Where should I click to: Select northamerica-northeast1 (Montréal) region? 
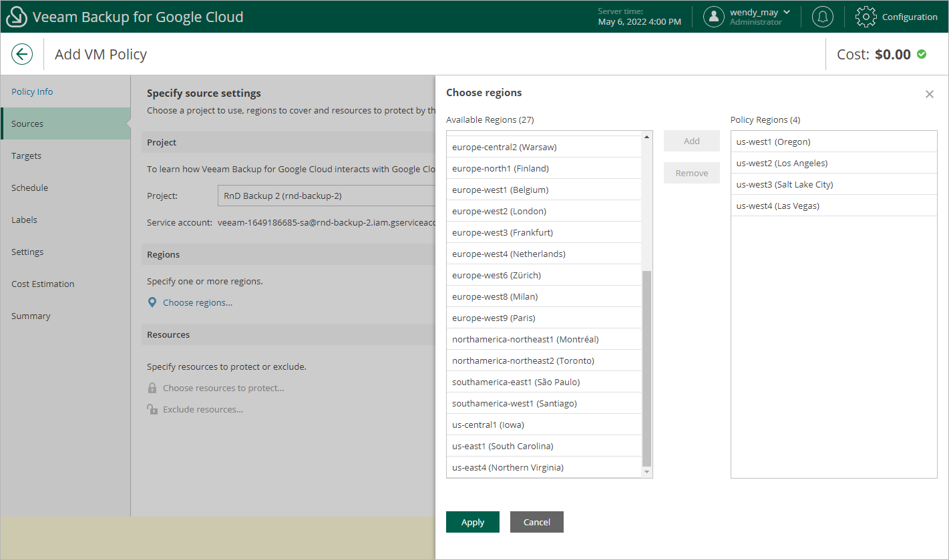[x=544, y=339]
